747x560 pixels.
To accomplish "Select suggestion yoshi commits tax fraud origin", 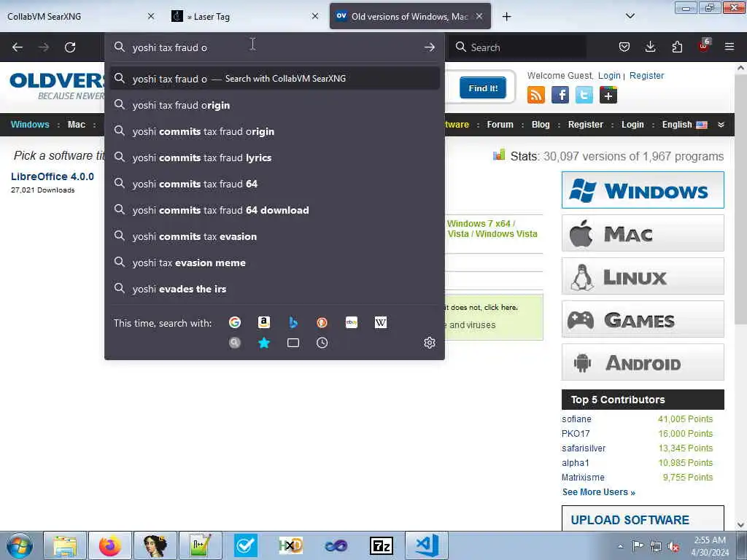I will (x=274, y=131).
